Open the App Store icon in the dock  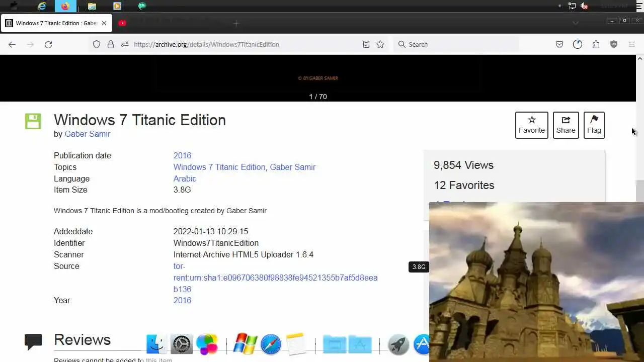422,344
